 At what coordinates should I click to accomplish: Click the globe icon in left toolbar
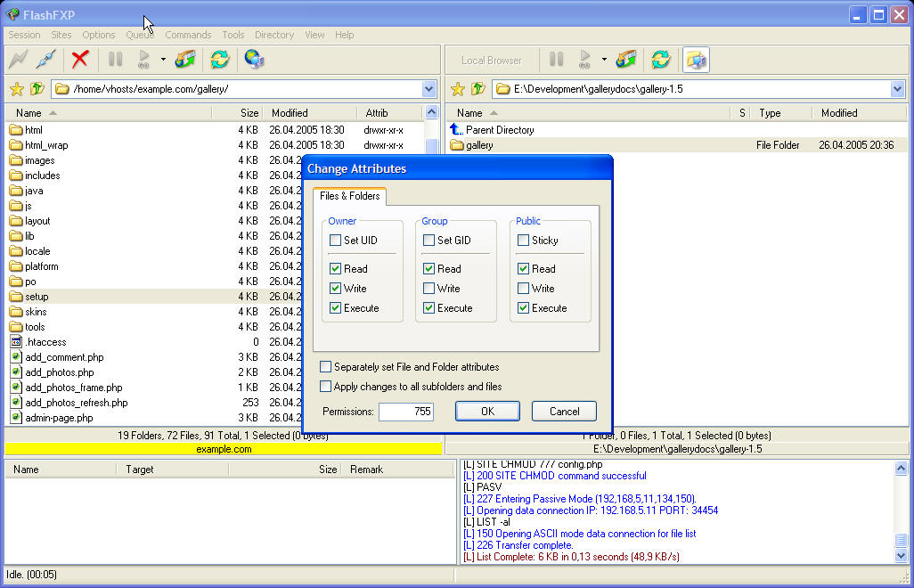pyautogui.click(x=254, y=59)
